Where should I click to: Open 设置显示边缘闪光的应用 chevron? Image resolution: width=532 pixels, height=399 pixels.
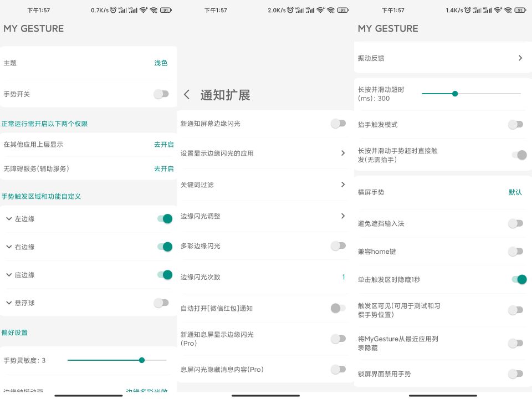coord(342,153)
